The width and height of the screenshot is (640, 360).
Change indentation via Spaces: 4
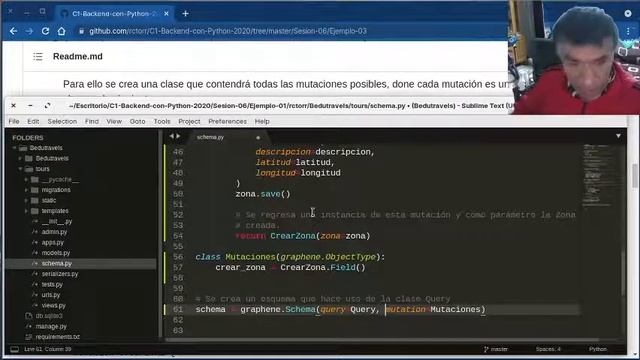pos(548,349)
